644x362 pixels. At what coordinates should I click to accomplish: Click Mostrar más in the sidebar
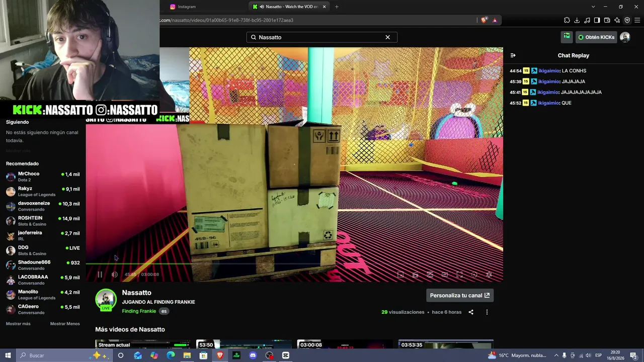pos(18,324)
